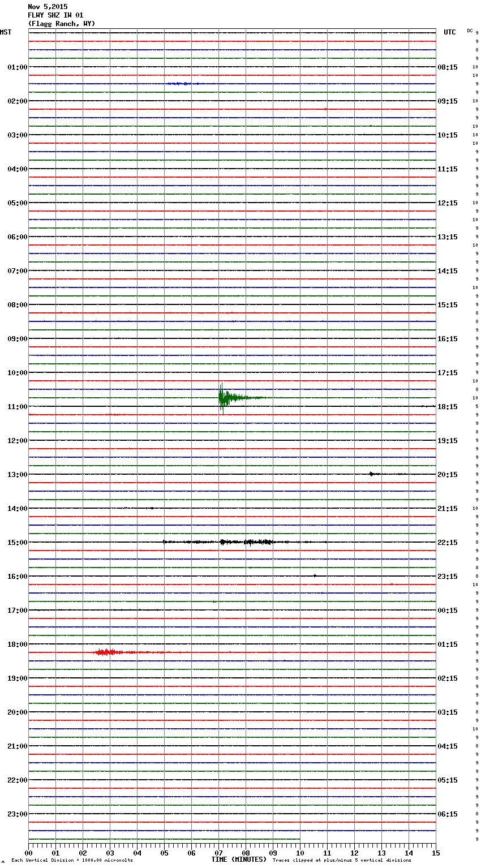Click the '18:15' UTC time label
Image resolution: width=481 pixels, height=868 pixels.
point(448,407)
